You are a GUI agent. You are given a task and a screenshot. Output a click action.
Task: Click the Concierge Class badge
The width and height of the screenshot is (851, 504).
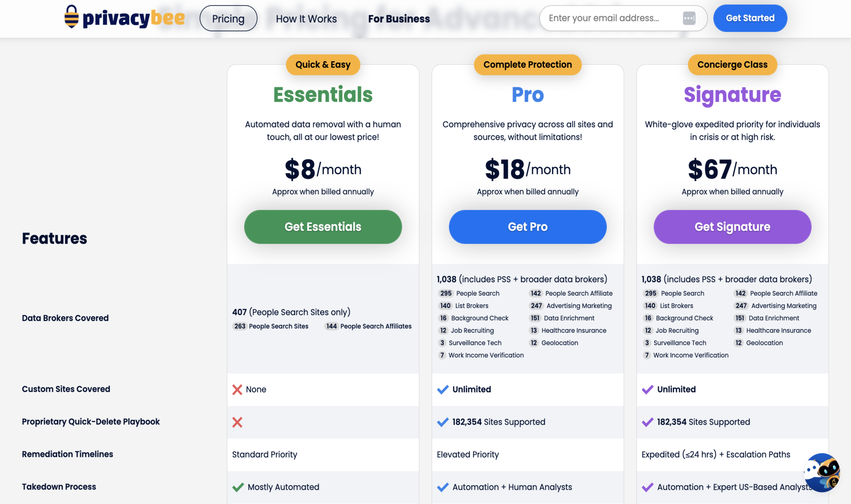pos(732,65)
